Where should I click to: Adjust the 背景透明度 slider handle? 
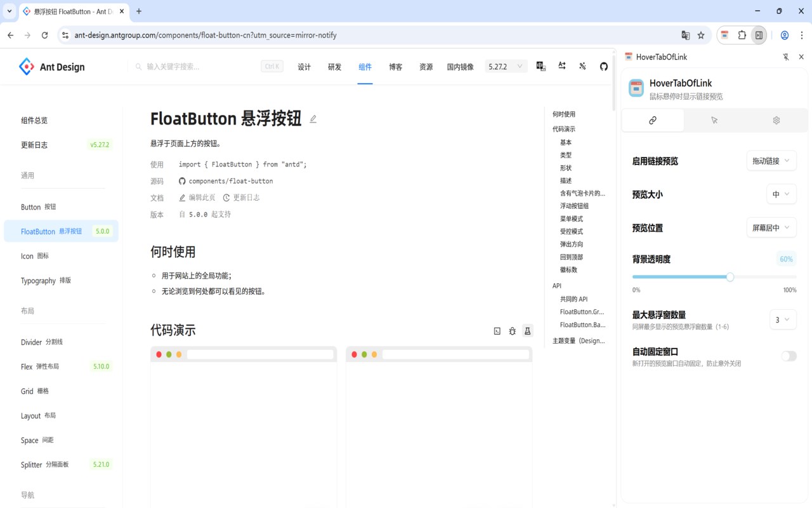pyautogui.click(x=730, y=277)
